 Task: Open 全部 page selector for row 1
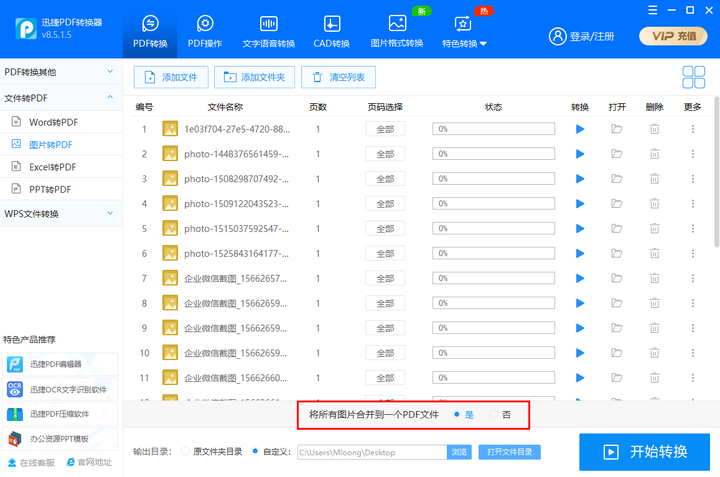pos(385,129)
